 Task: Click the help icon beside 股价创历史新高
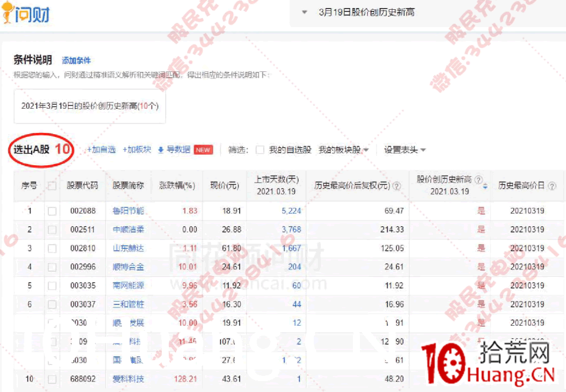click(x=478, y=180)
